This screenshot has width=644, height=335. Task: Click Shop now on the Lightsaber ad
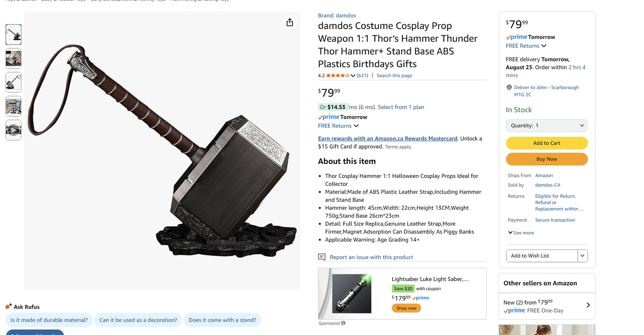(x=406, y=308)
